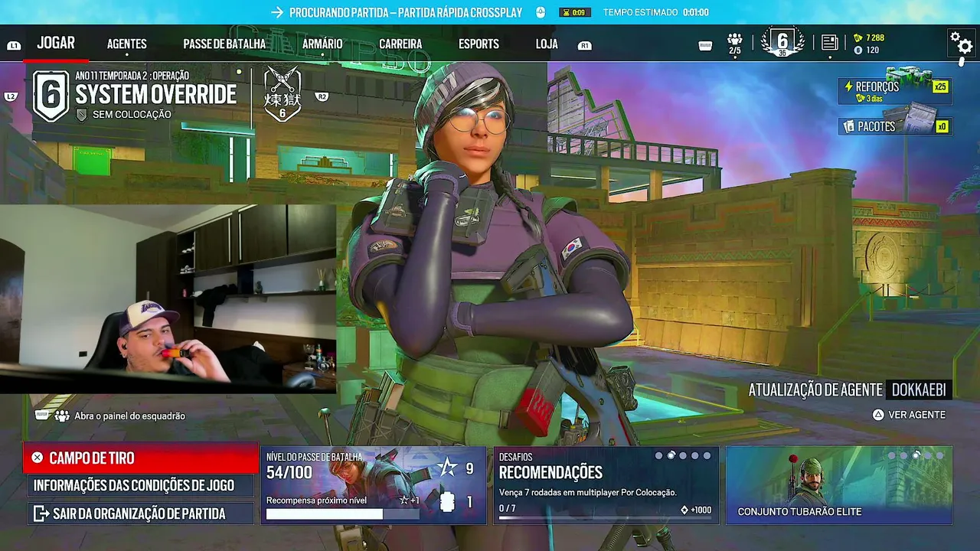Click the R2 trigger icon
The width and height of the screenshot is (980, 551).
322,96
